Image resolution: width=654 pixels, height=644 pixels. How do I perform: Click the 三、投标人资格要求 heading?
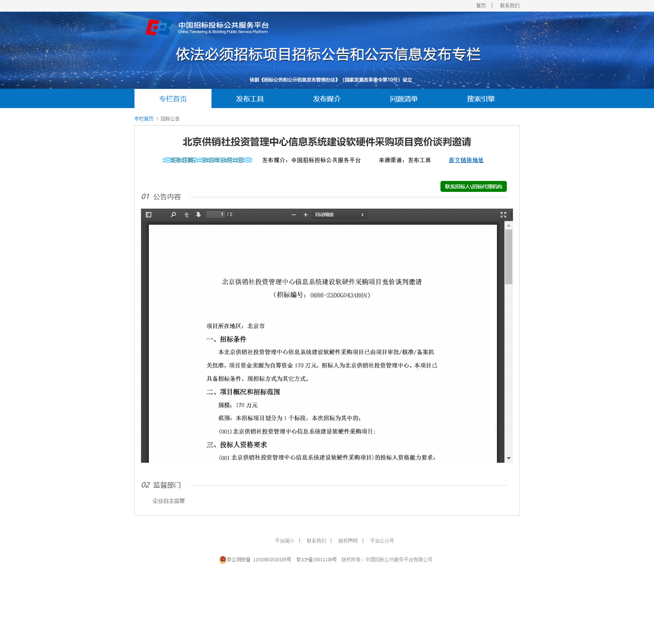(236, 445)
